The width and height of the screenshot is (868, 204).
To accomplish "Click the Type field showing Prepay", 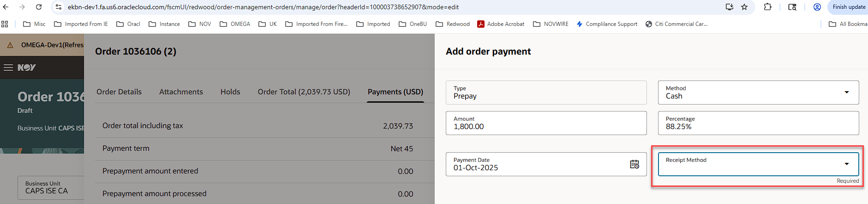I will 546,93.
